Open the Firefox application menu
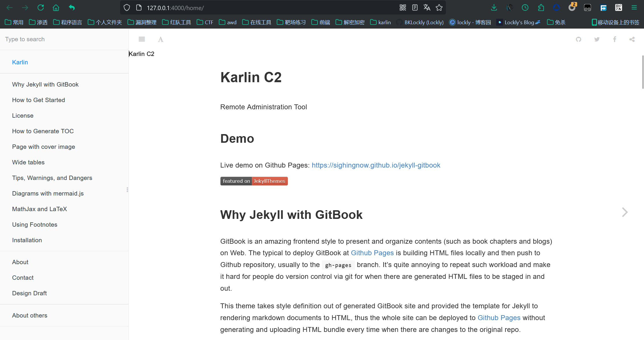 [634, 8]
